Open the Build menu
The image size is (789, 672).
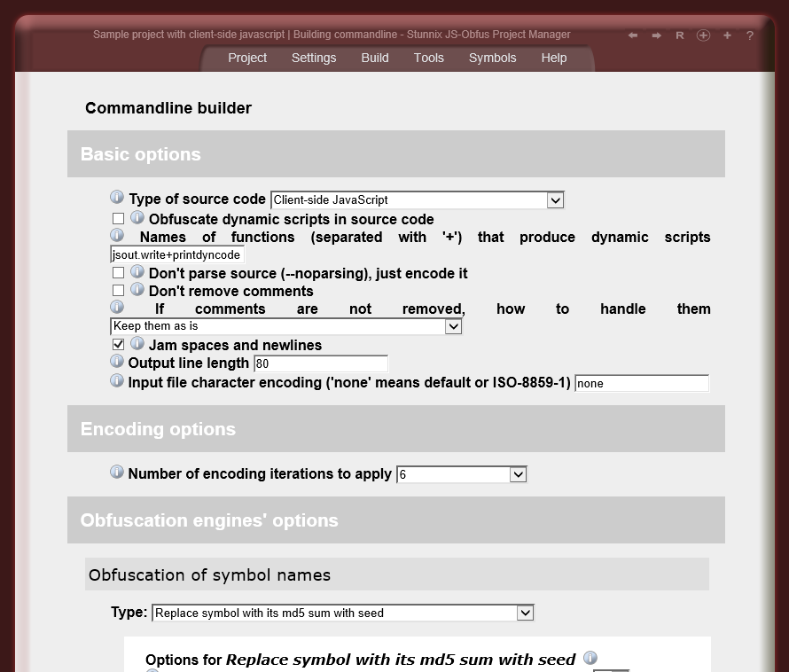[374, 58]
